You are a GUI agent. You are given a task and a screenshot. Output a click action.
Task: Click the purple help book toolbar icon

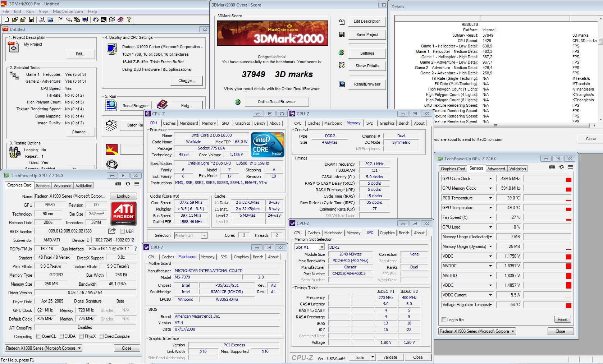(x=120, y=19)
